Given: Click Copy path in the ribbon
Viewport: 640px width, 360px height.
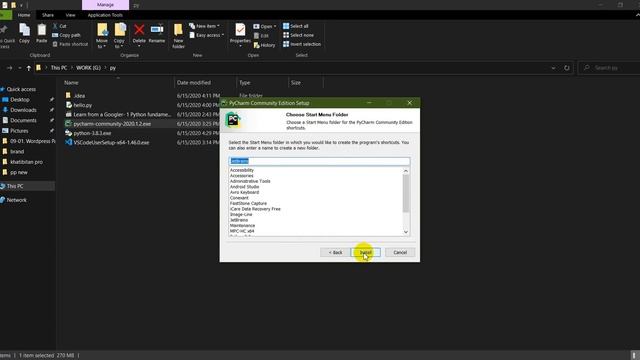Looking at the screenshot, I should [66, 35].
